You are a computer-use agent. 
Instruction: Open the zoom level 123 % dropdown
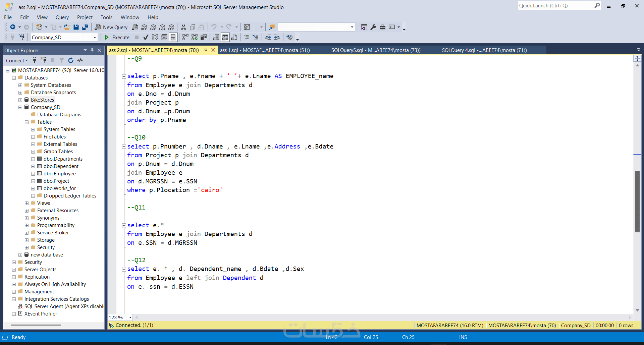click(x=130, y=318)
